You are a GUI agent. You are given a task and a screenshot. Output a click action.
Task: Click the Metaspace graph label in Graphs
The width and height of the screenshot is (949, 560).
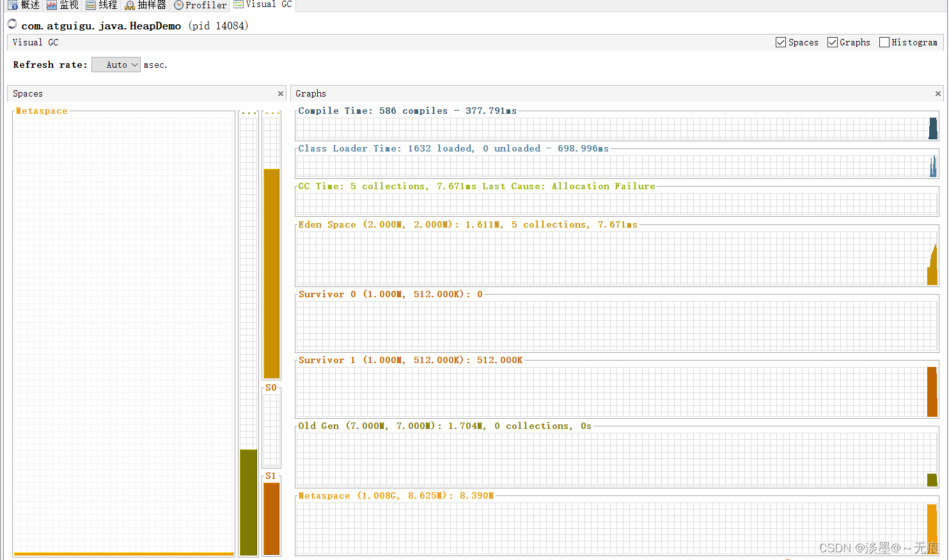tap(396, 495)
